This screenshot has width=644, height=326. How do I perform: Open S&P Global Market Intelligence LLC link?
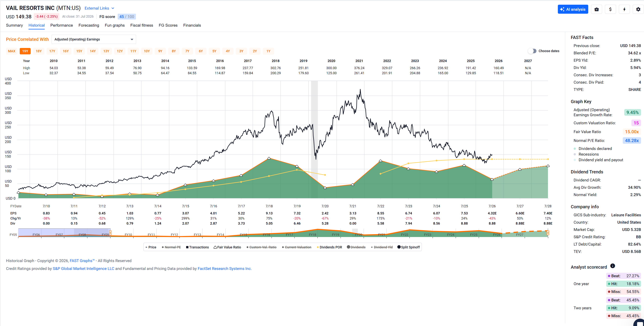point(84,269)
